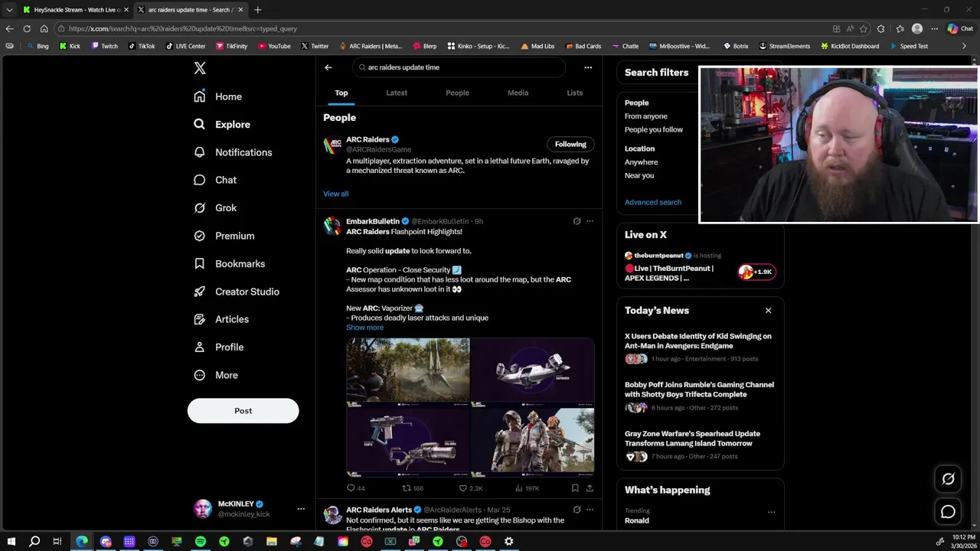This screenshot has width=980, height=551.
Task: Open the landscape map image thumbnail
Action: (408, 371)
